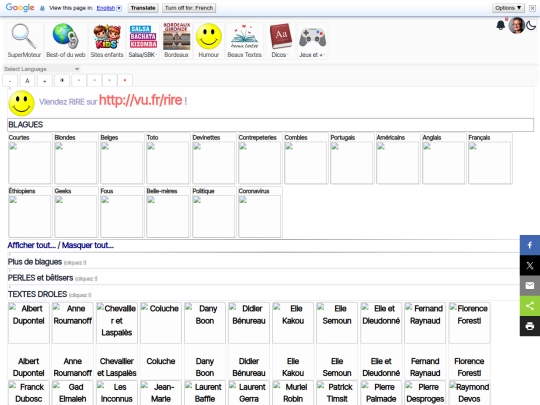Click Masquer tout... link
Viewport: 540px width, 405px height.
(88, 245)
